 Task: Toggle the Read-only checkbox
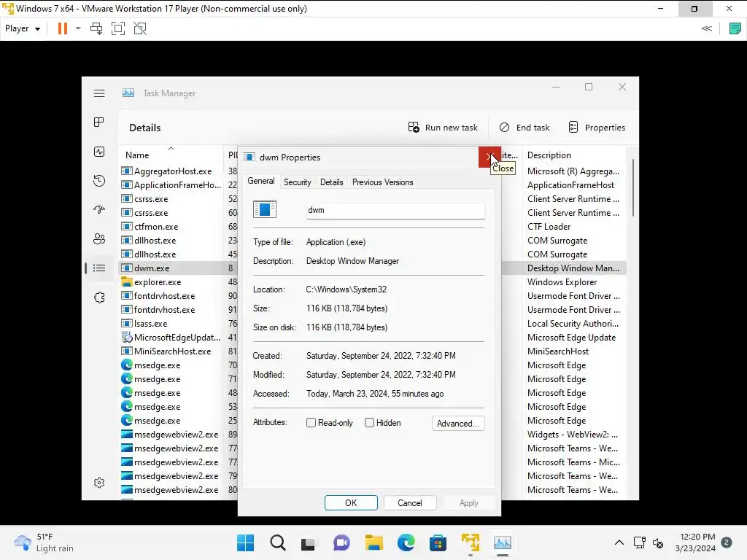click(311, 423)
